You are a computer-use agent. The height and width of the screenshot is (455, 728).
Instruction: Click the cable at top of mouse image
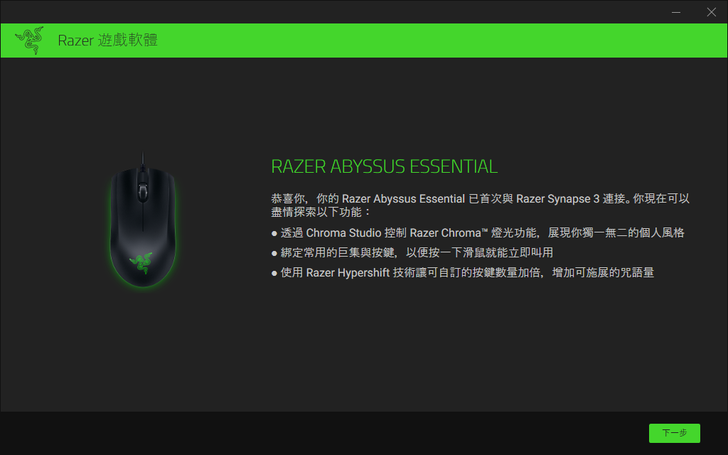pyautogui.click(x=143, y=160)
